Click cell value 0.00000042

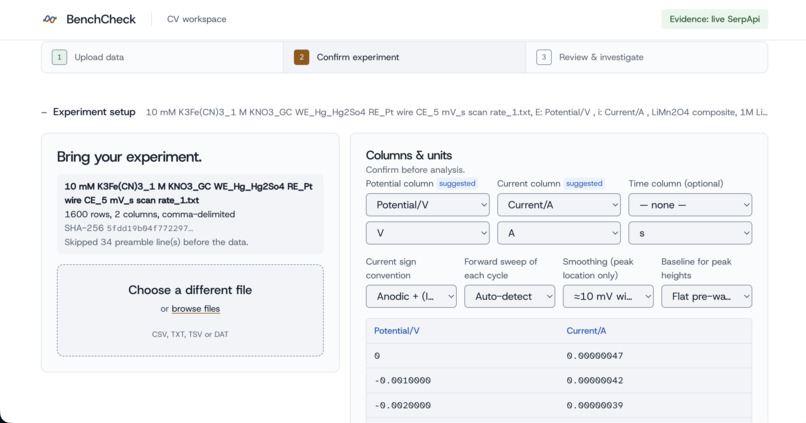595,380
